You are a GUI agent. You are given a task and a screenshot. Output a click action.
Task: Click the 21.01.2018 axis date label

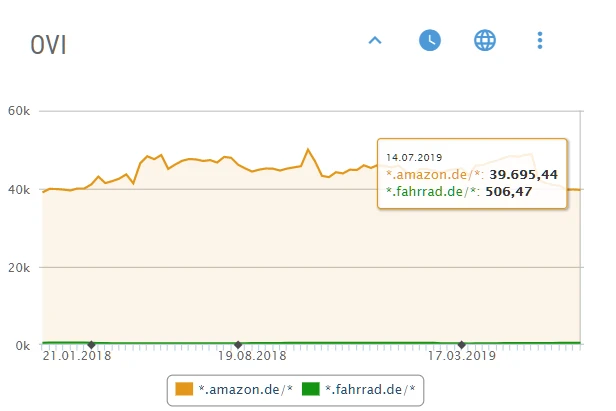pyautogui.click(x=76, y=356)
